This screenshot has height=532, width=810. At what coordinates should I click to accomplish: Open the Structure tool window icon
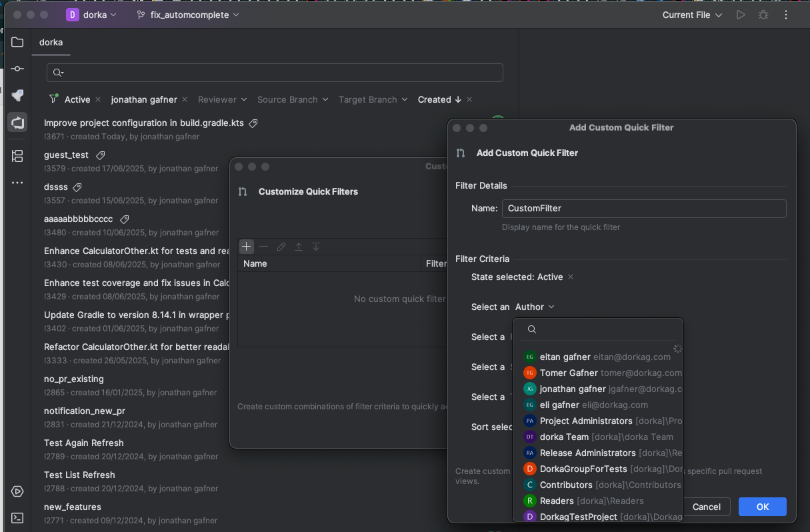(17, 156)
